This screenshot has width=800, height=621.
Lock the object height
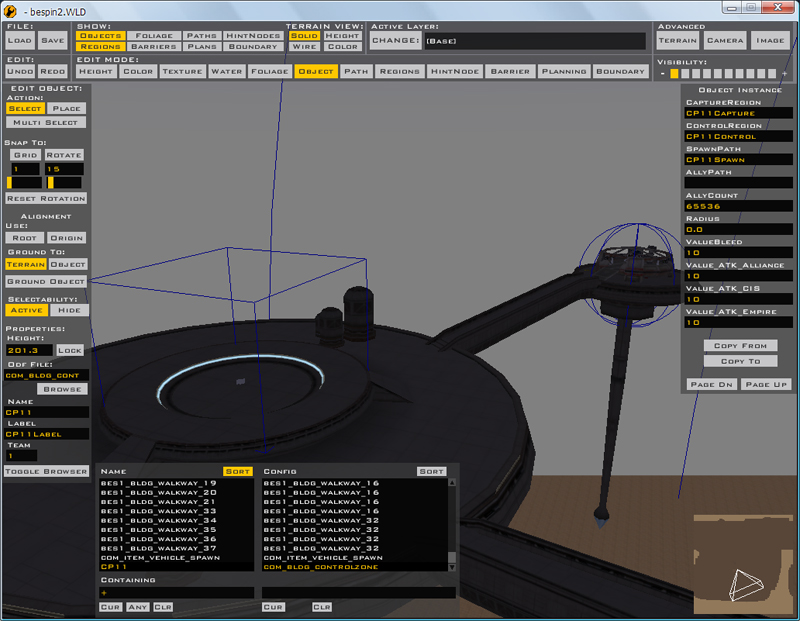point(70,350)
